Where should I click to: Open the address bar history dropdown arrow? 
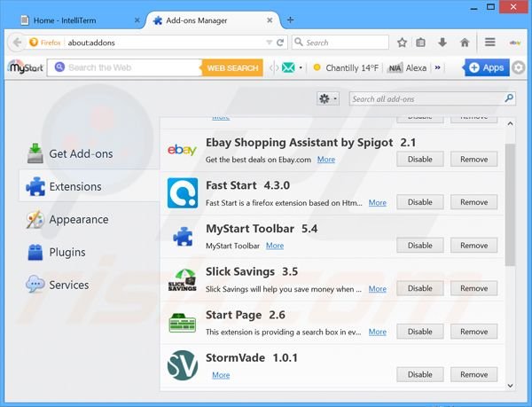point(269,43)
